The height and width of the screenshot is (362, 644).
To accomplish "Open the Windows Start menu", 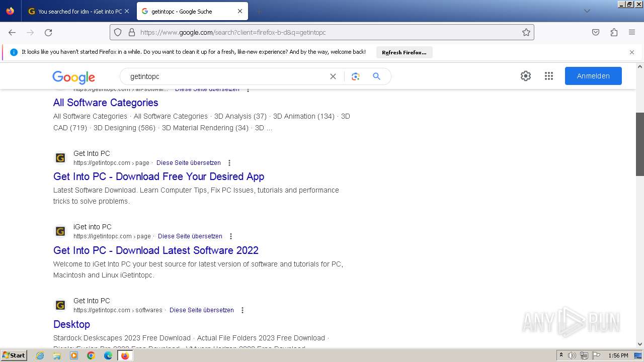I will pyautogui.click(x=14, y=355).
